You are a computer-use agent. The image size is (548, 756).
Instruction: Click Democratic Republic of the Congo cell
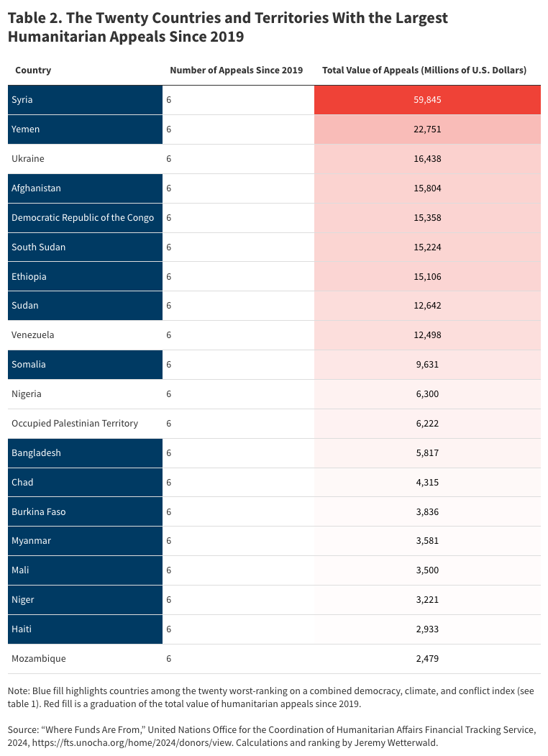tap(85, 217)
